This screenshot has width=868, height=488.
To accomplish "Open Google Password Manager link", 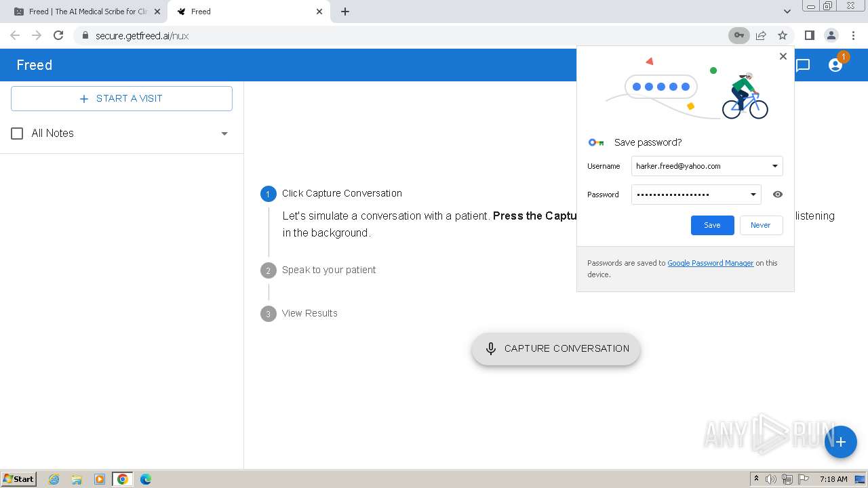I will pos(711,263).
